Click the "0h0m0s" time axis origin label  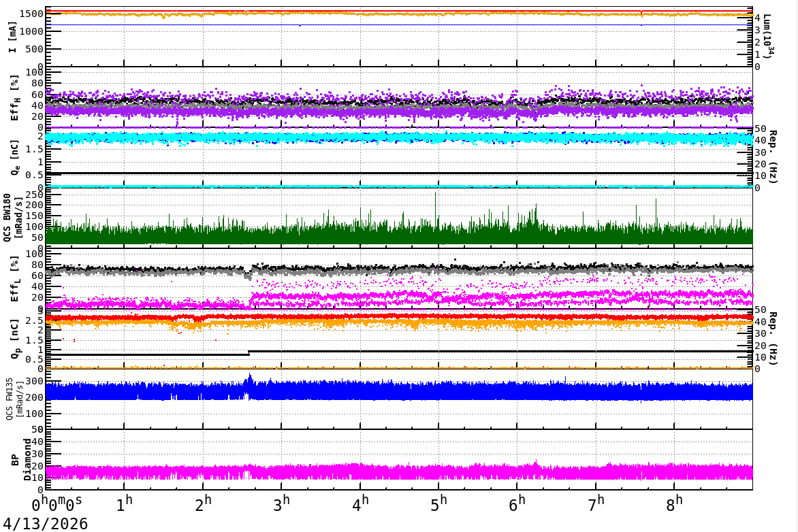[x=57, y=505]
